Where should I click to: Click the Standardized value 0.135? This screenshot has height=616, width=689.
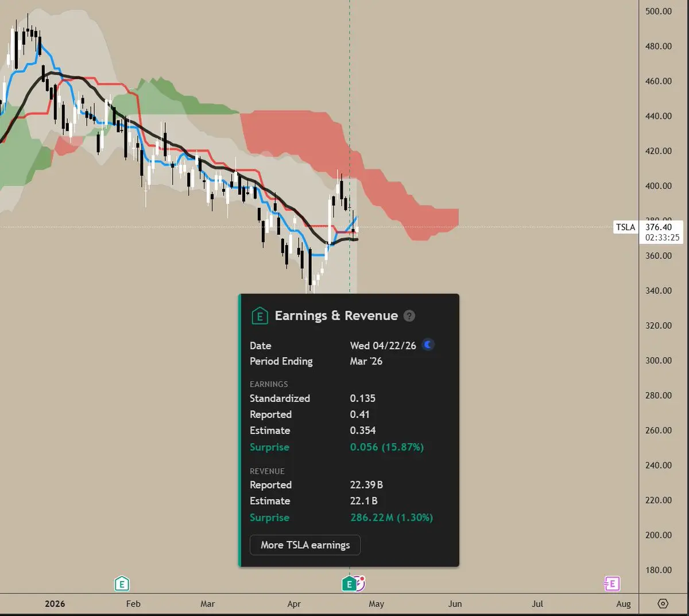coord(363,398)
